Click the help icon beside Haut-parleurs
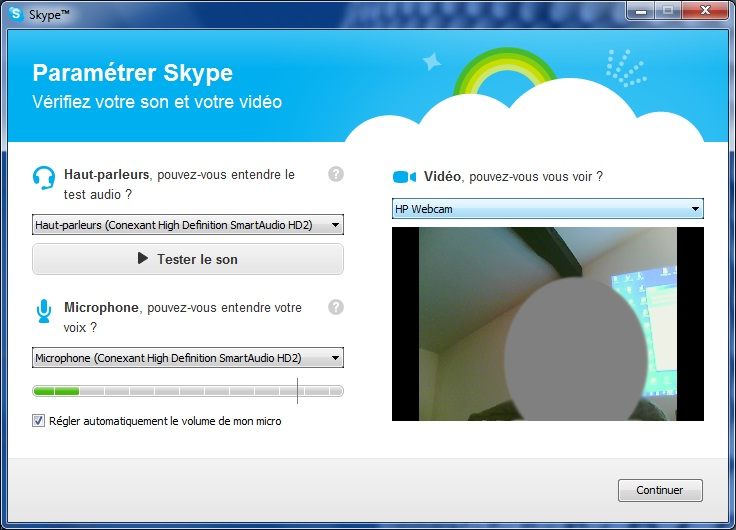Screen dimensions: 736x530 pos(336,174)
